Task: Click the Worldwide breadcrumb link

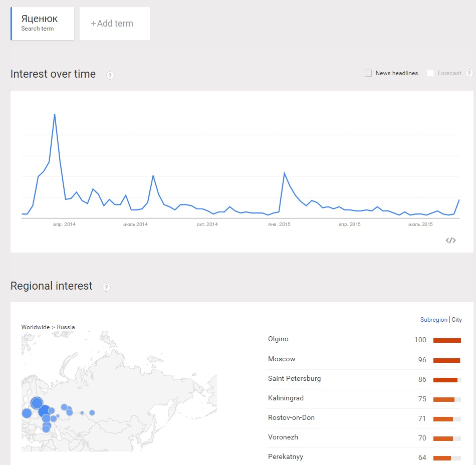Action: click(x=35, y=327)
